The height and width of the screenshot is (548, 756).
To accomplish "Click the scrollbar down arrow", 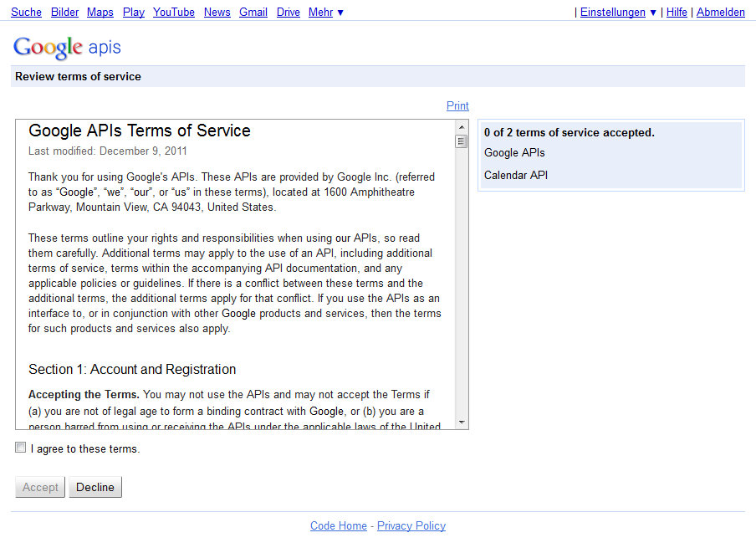I will tap(461, 423).
